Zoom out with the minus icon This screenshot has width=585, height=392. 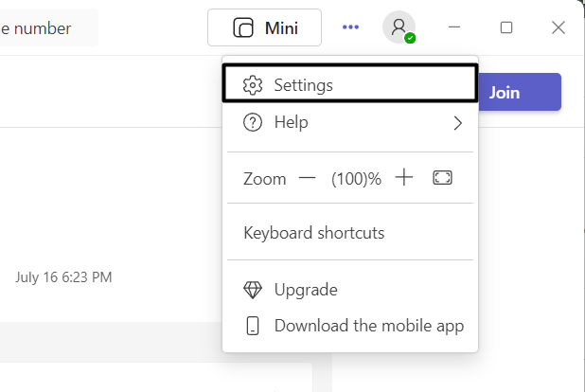[x=307, y=178]
